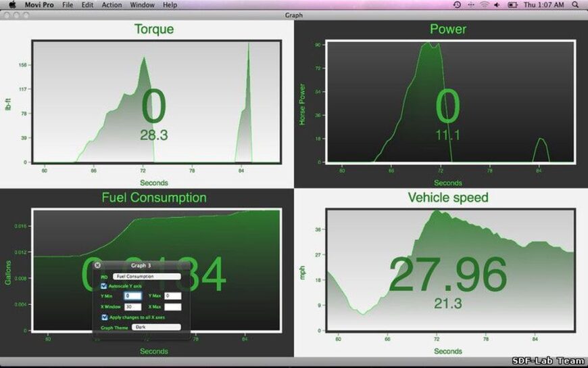Click the Y Max input field
Image resolution: width=588 pixels, height=368 pixels.
(172, 296)
